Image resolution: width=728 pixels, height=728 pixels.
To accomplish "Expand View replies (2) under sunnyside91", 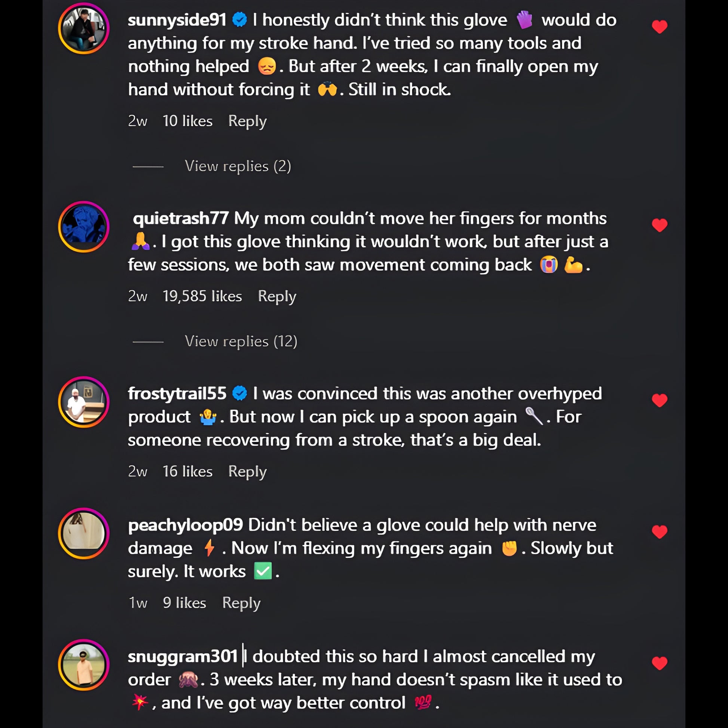I will point(238,166).
